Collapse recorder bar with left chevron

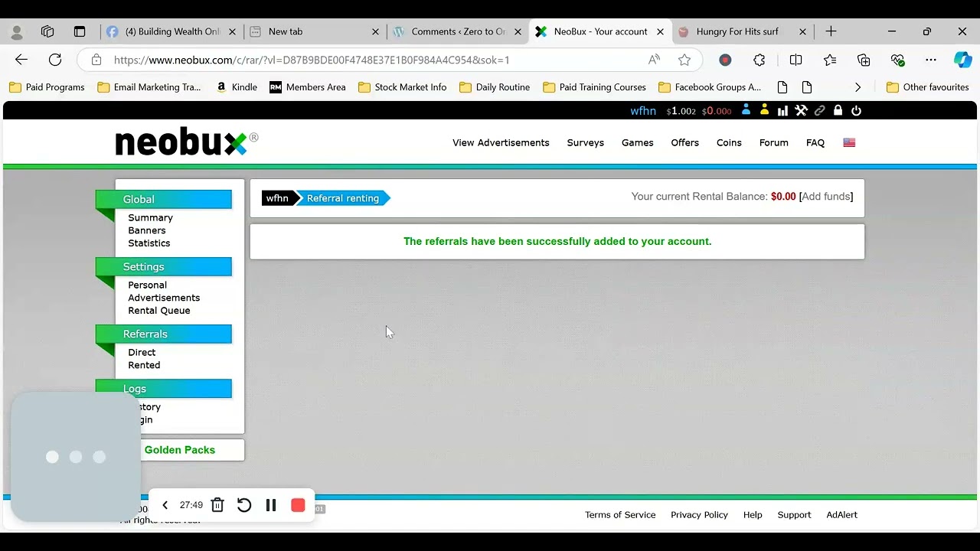[165, 505]
